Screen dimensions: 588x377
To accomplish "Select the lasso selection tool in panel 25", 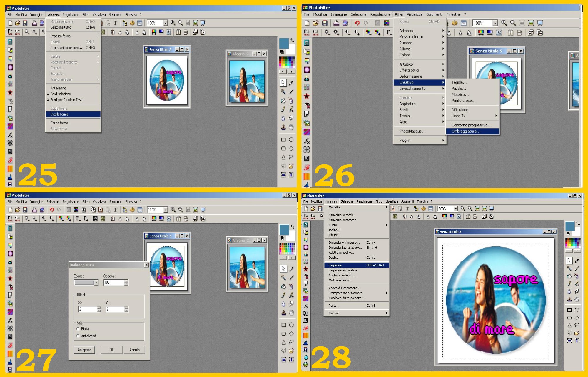I will pyautogui.click(x=291, y=157).
